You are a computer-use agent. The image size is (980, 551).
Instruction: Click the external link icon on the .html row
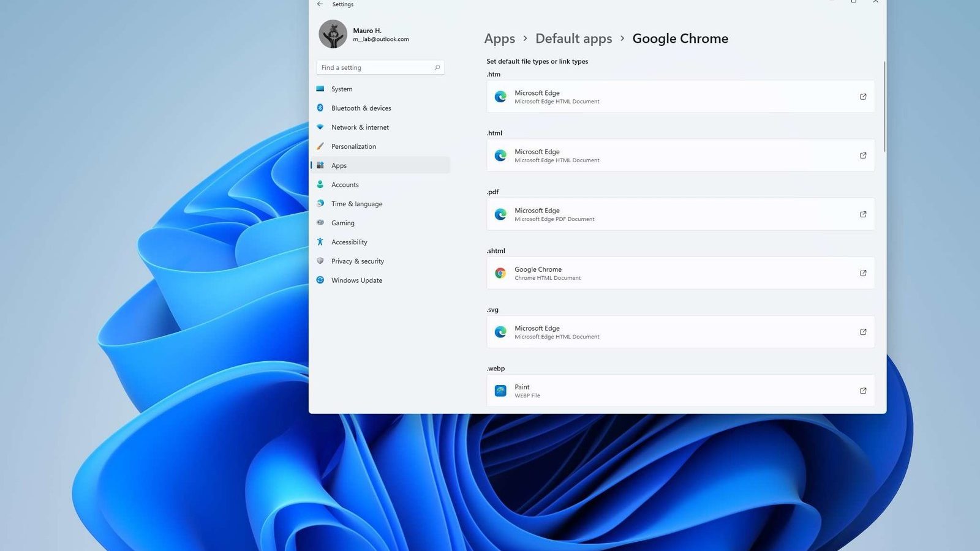(x=862, y=156)
